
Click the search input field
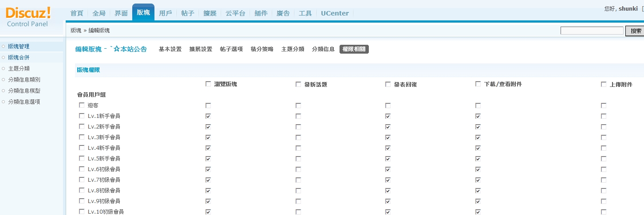[x=592, y=31]
